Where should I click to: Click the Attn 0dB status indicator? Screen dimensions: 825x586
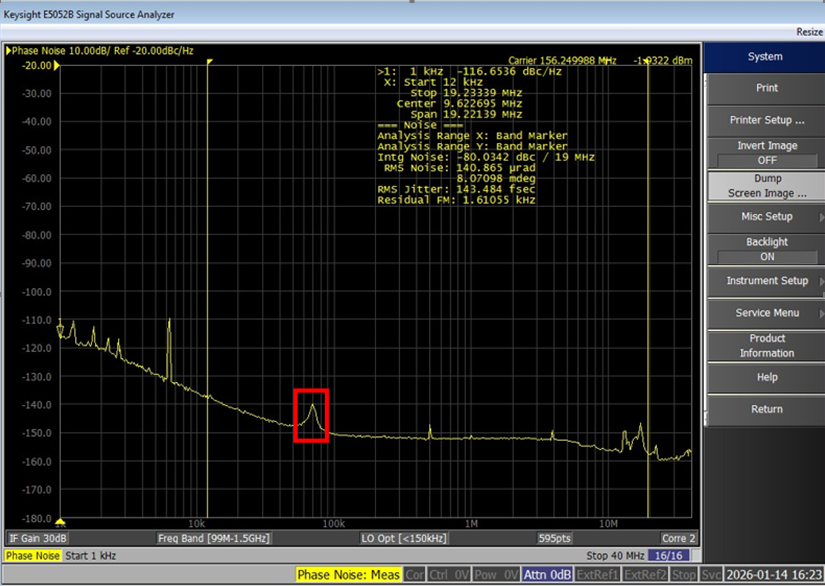[x=547, y=575]
